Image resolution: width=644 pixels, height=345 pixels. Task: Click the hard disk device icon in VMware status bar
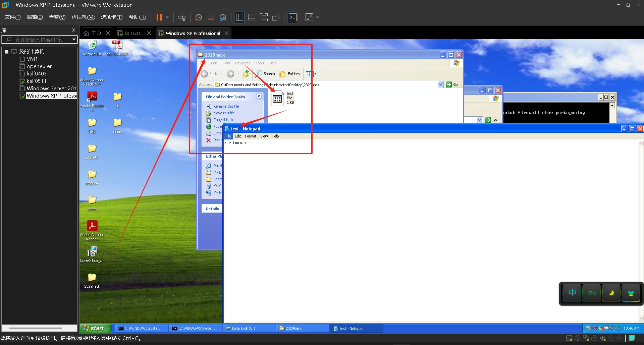pyautogui.click(x=569, y=338)
